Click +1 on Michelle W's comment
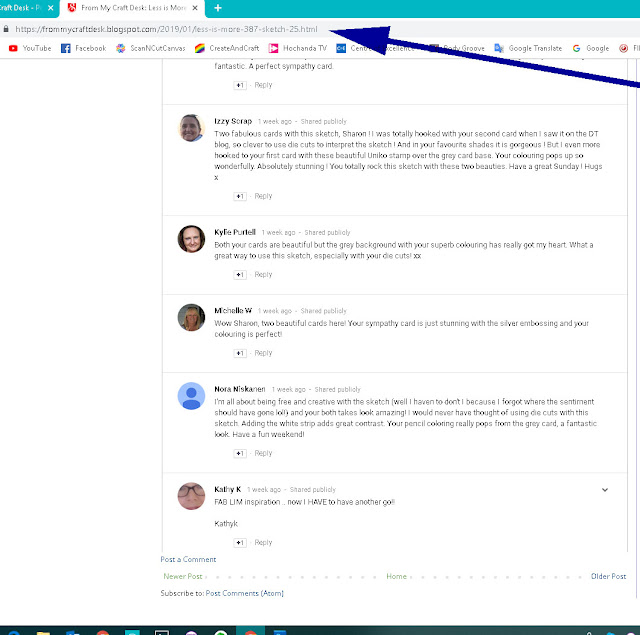Image resolution: width=640 pixels, height=635 pixels. pyautogui.click(x=240, y=353)
